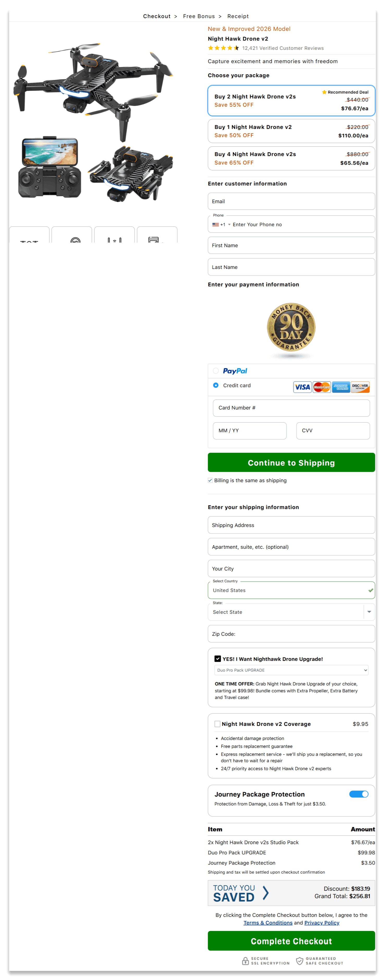
Task: Click the SSL Encryption padlock icon
Action: pyautogui.click(x=245, y=961)
